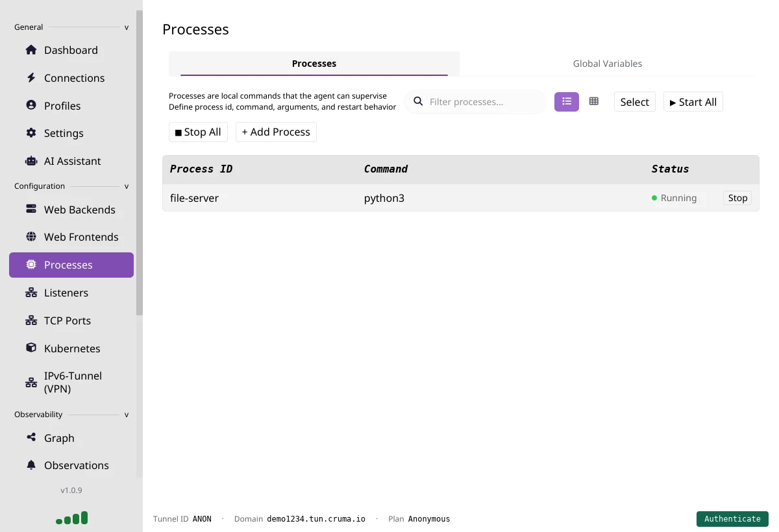Open the Global Variables tab
Viewport: 779px width, 532px height.
[608, 64]
